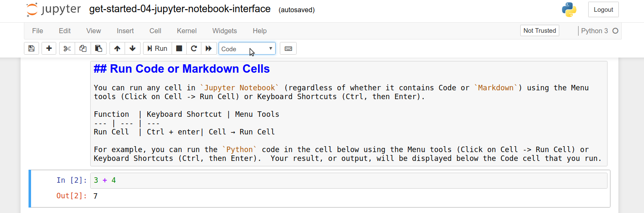Open the Kernel menu
This screenshot has height=213, width=644.
point(187,31)
